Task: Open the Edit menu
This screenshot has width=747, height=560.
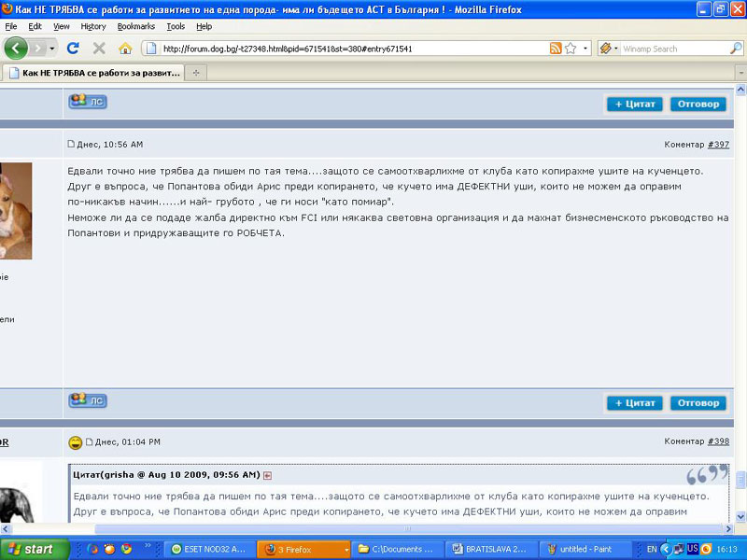Action: click(x=35, y=27)
